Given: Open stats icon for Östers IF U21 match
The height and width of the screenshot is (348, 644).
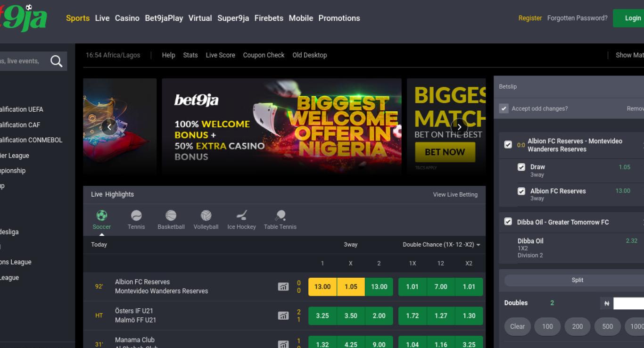Looking at the screenshot, I should tap(283, 316).
